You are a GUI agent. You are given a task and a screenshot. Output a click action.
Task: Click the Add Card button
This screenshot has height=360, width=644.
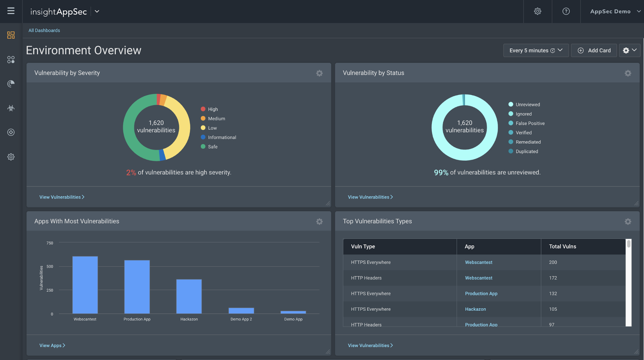click(x=594, y=51)
